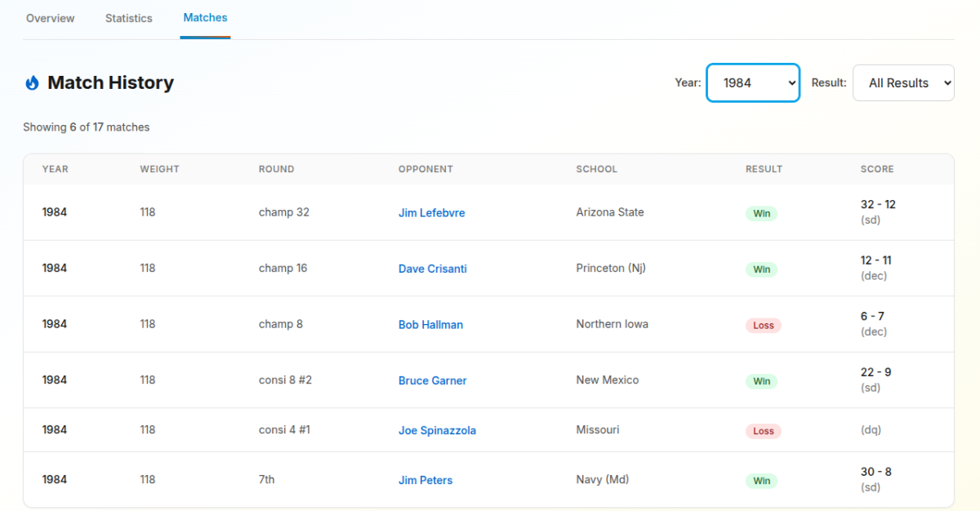Open opponent Jim Peters' profile
The image size is (980, 511).
pos(425,480)
